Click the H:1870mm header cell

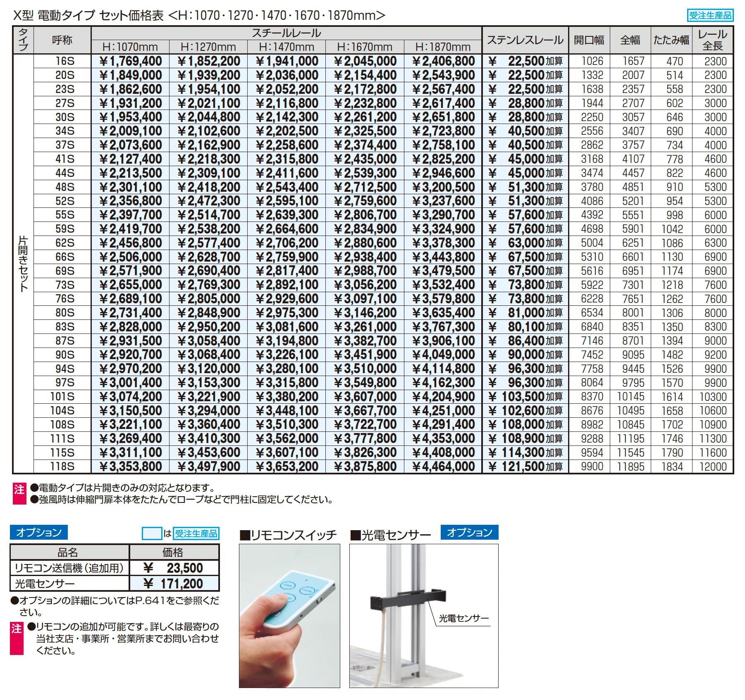(443, 47)
